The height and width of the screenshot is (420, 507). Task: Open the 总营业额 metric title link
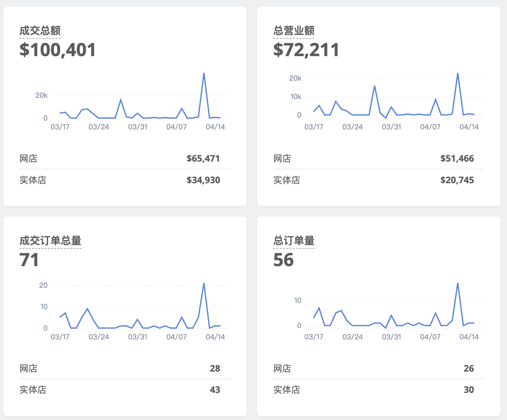tap(294, 31)
